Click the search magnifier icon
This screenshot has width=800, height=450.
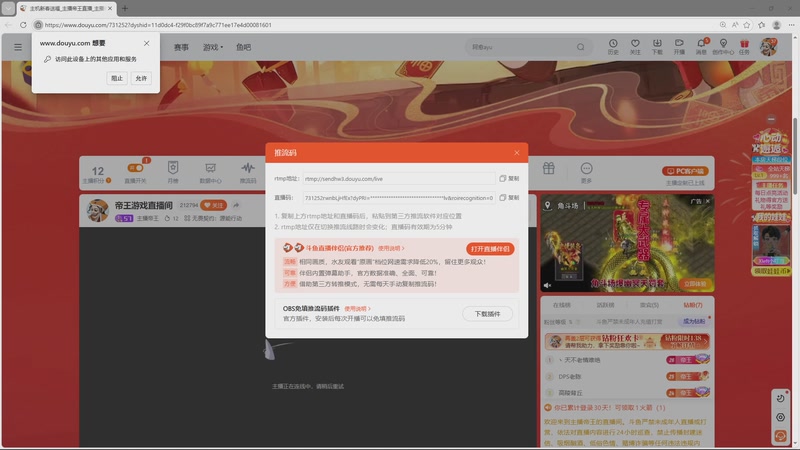(x=581, y=47)
